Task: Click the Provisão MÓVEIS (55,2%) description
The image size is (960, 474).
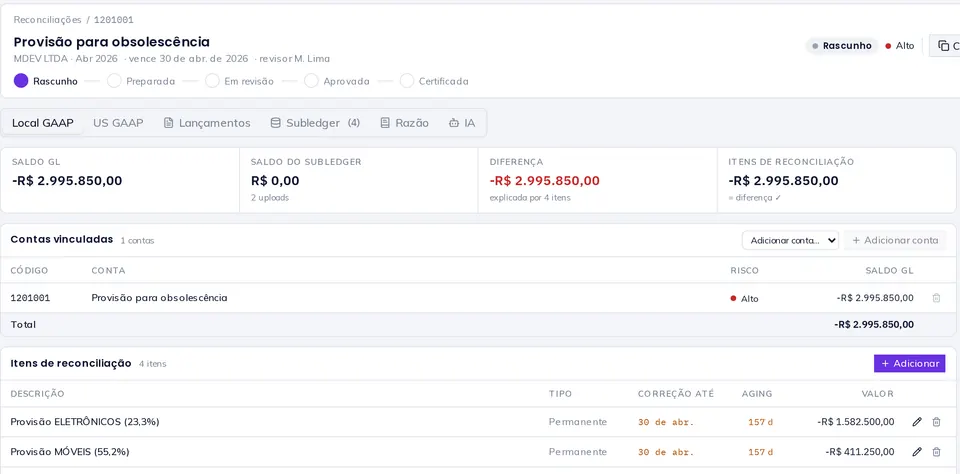Action: click(70, 452)
